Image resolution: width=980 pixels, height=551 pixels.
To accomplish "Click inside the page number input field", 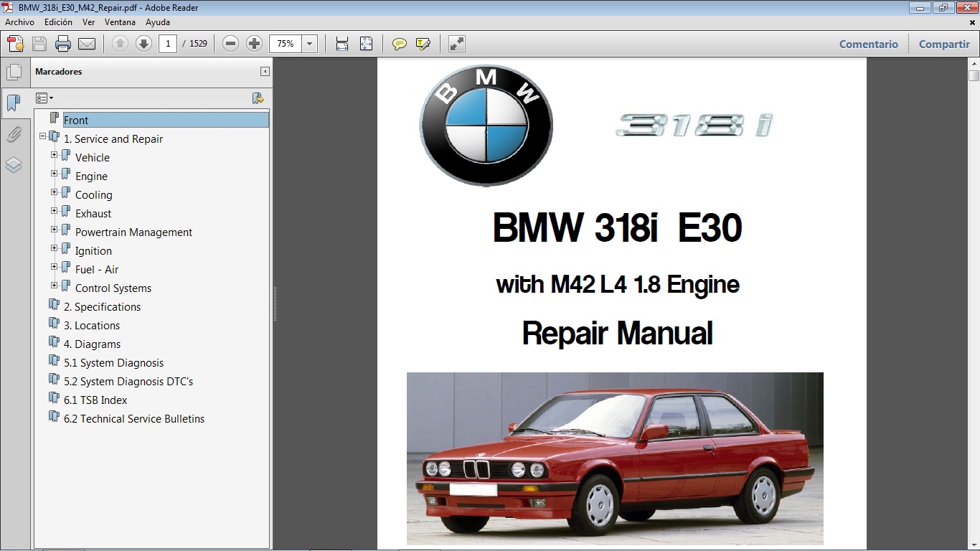I will pyautogui.click(x=167, y=43).
